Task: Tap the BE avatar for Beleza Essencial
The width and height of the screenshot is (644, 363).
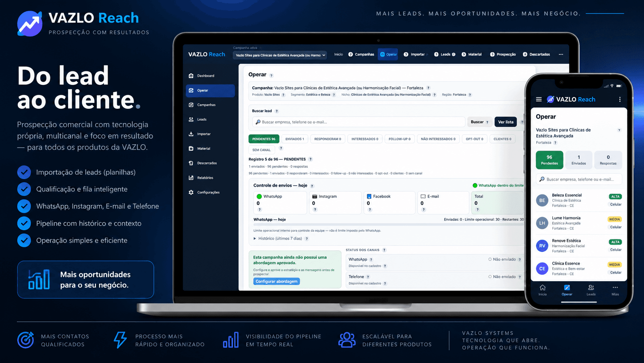Action: tap(542, 201)
